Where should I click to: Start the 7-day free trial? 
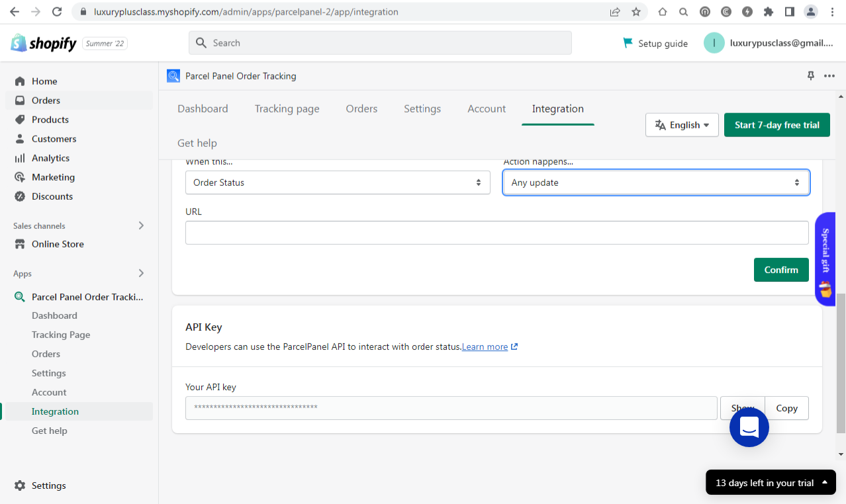pos(776,124)
